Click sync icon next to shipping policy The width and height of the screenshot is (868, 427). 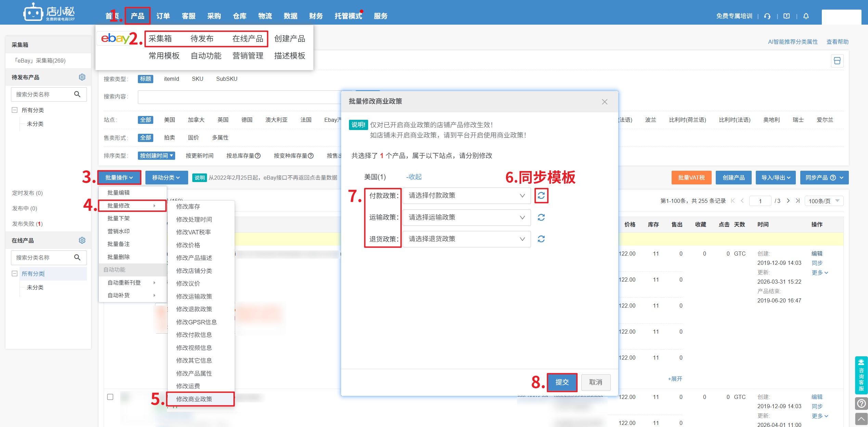tap(541, 217)
